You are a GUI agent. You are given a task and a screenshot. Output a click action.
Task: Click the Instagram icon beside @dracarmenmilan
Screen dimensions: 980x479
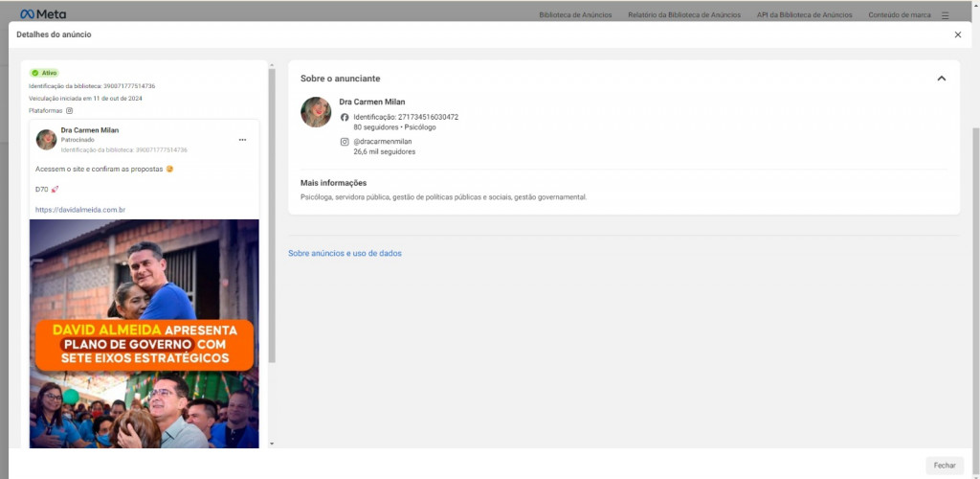tap(345, 142)
